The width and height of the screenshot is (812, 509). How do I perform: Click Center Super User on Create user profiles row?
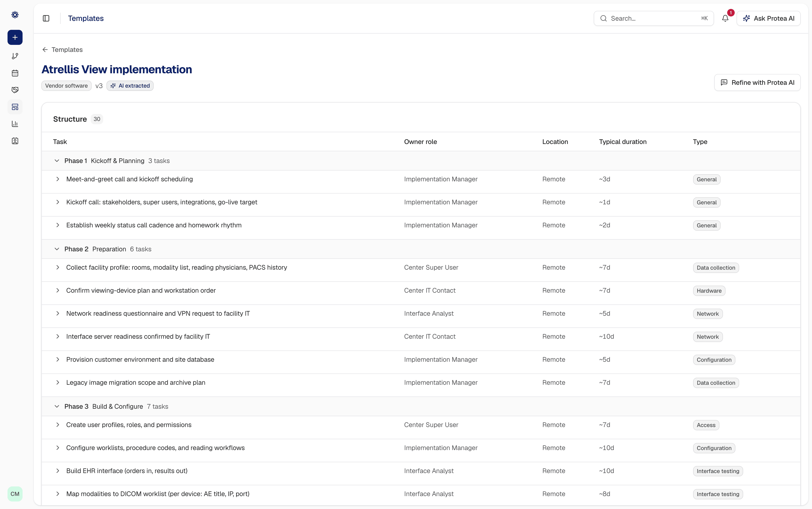click(431, 425)
